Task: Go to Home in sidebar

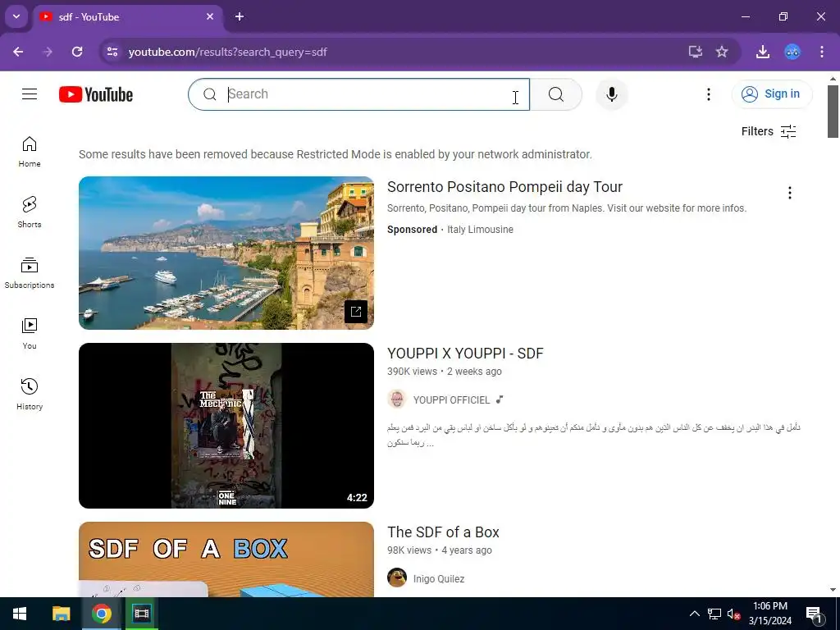Action: pos(30,152)
